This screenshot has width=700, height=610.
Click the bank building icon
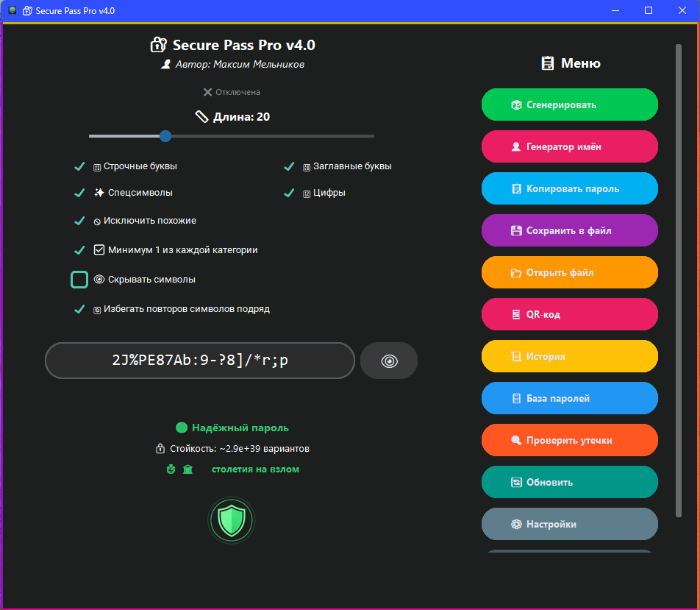188,469
